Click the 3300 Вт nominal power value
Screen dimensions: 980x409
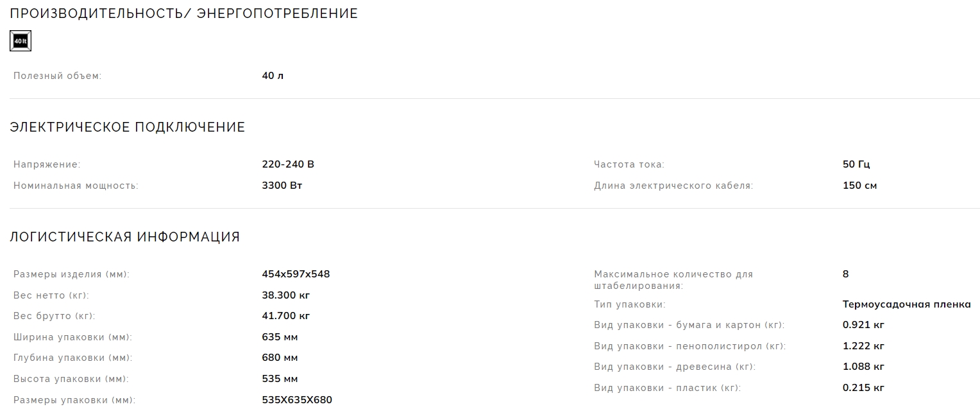(x=282, y=186)
